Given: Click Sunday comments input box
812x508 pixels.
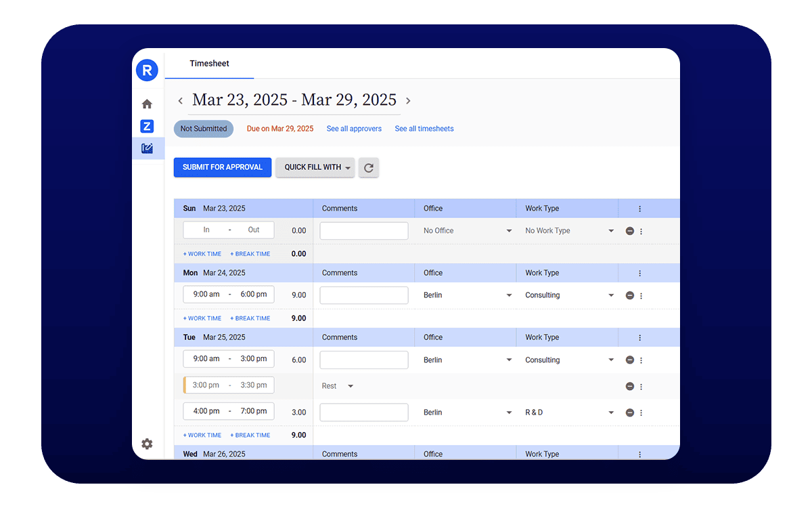Looking at the screenshot, I should (x=364, y=231).
